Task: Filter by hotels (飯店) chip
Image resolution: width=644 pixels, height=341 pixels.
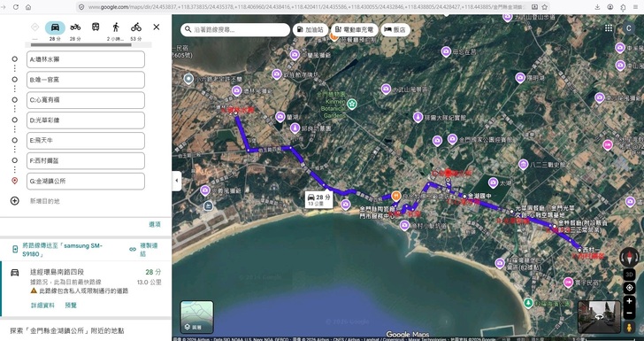Action: [x=395, y=29]
